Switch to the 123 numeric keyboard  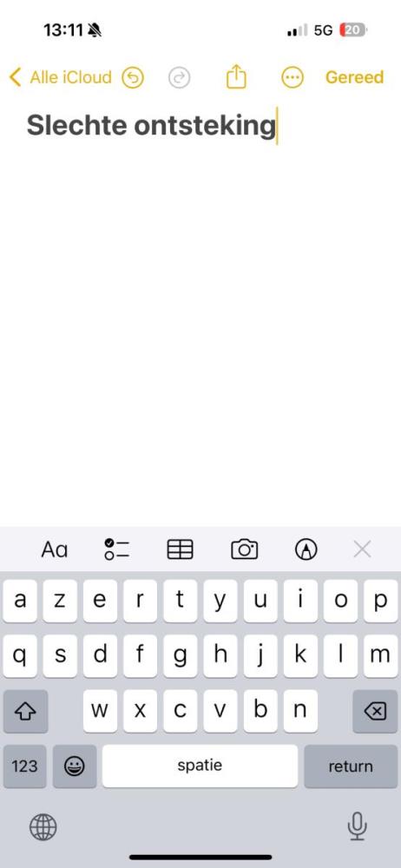25,766
